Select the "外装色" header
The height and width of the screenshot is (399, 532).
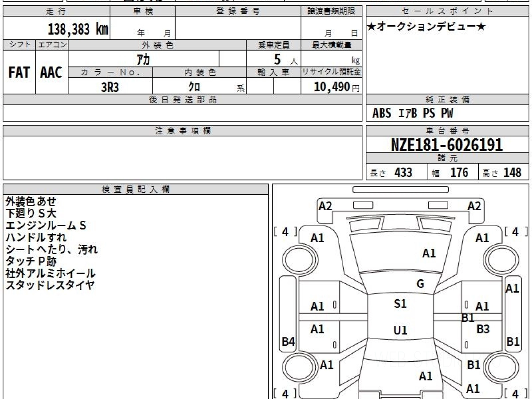pos(157,45)
